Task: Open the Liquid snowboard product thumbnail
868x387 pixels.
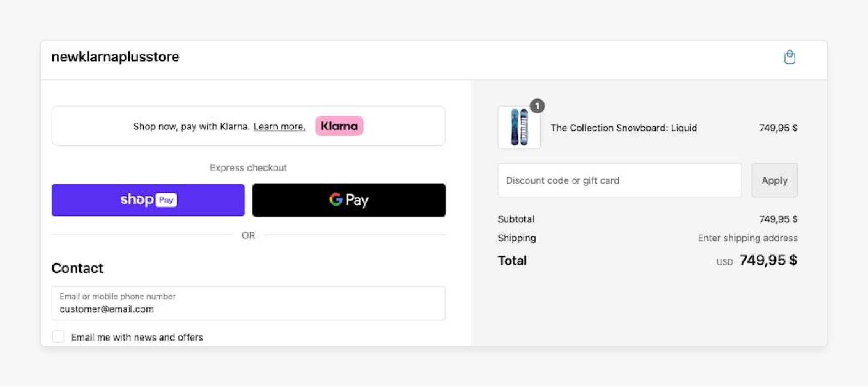Action: [519, 127]
